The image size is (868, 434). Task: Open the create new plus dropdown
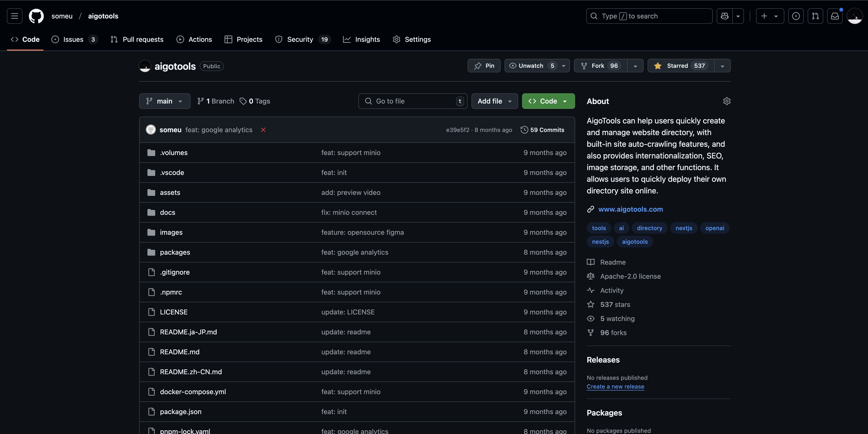tap(770, 16)
